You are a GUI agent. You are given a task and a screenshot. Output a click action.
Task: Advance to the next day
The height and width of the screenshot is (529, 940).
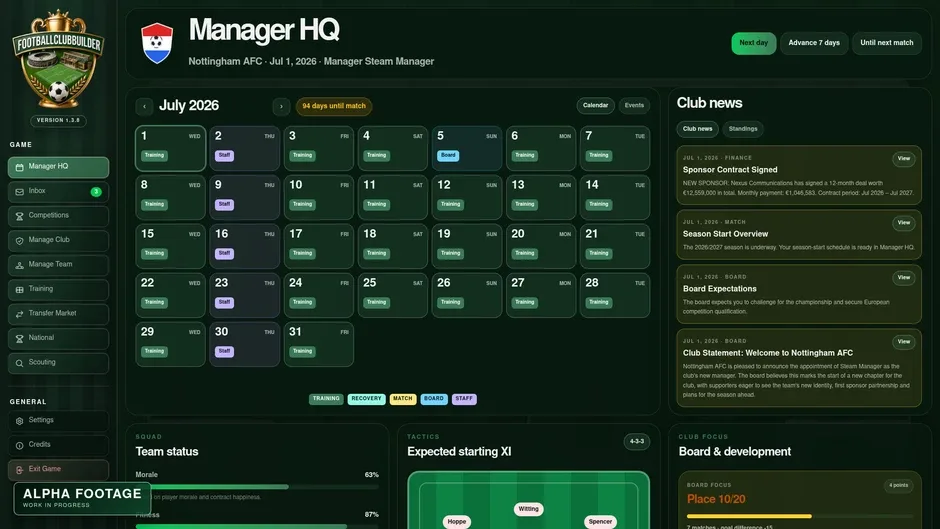pyautogui.click(x=754, y=43)
